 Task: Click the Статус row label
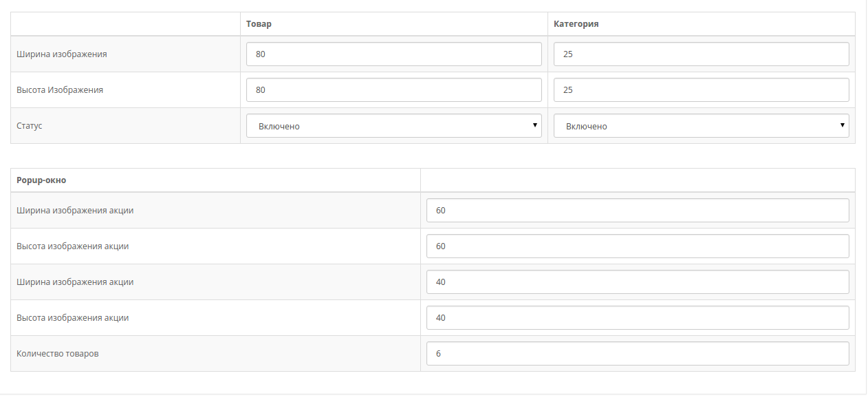30,126
